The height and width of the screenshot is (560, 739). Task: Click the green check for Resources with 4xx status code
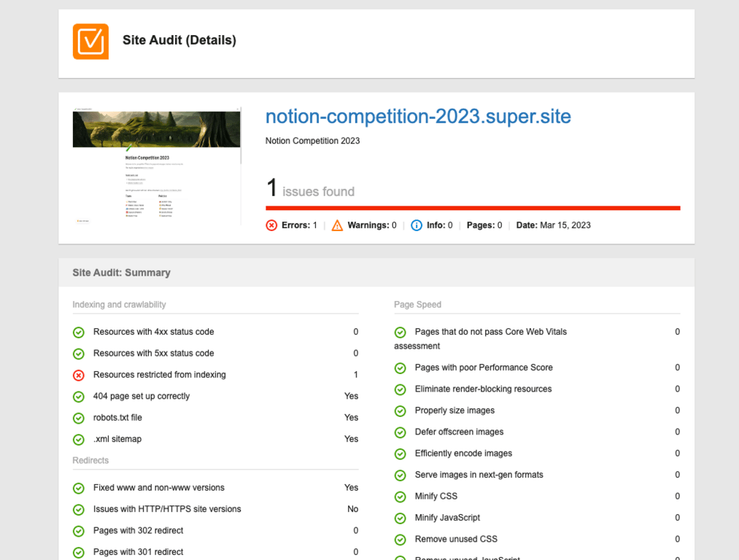point(79,332)
